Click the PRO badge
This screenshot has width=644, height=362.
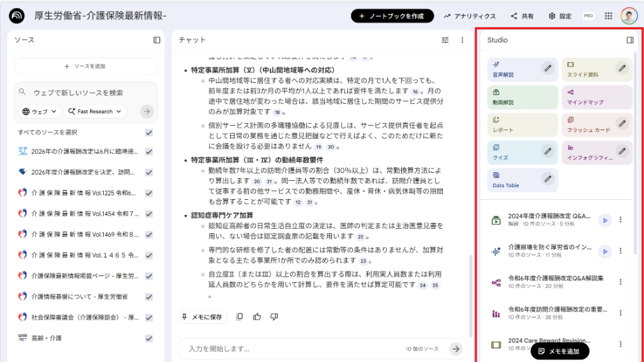pyautogui.click(x=588, y=16)
